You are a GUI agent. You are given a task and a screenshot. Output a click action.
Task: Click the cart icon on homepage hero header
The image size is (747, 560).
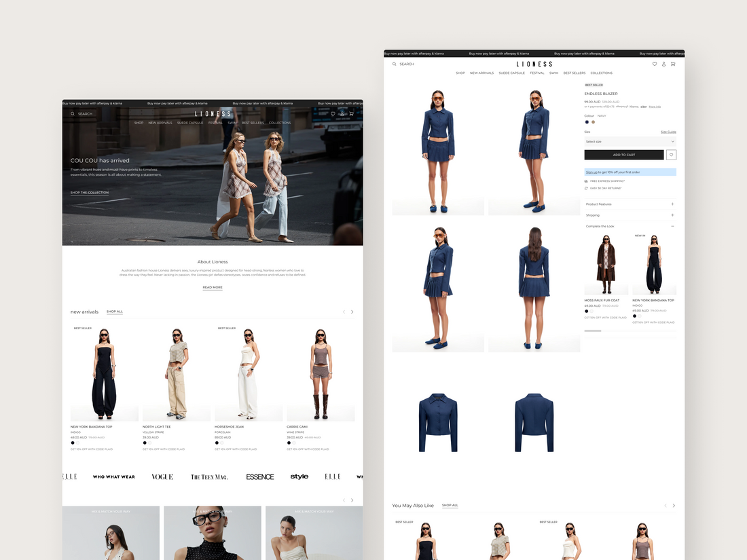[351, 114]
